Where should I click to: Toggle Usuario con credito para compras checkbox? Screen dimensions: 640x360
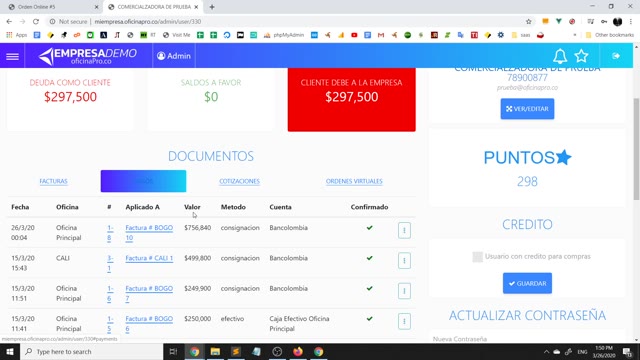point(477,257)
